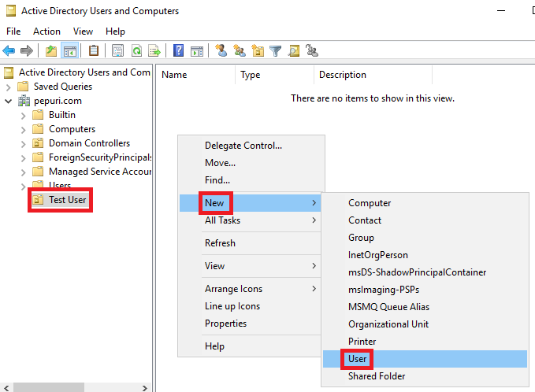Image resolution: width=535 pixels, height=392 pixels.
Task: Click the Back arrow toolbar icon
Action: pyautogui.click(x=9, y=51)
